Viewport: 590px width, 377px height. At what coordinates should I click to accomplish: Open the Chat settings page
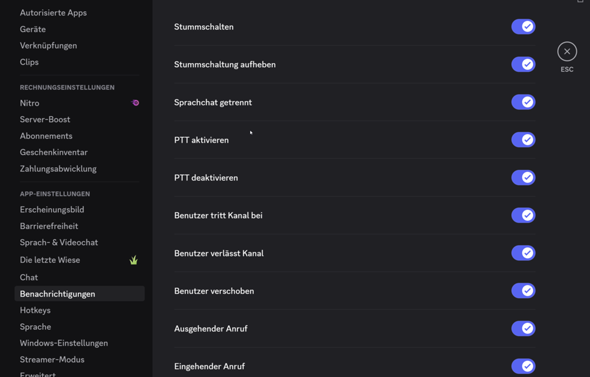pyautogui.click(x=79, y=277)
